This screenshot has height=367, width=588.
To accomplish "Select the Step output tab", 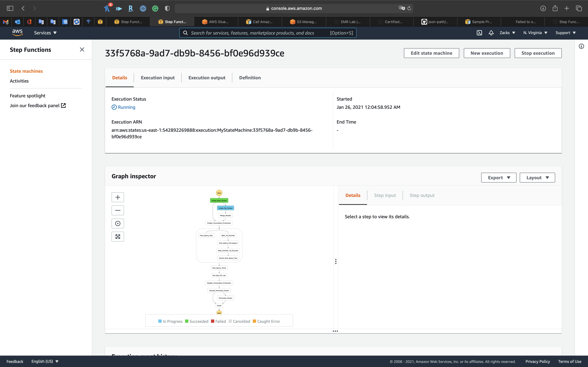I will (x=422, y=195).
